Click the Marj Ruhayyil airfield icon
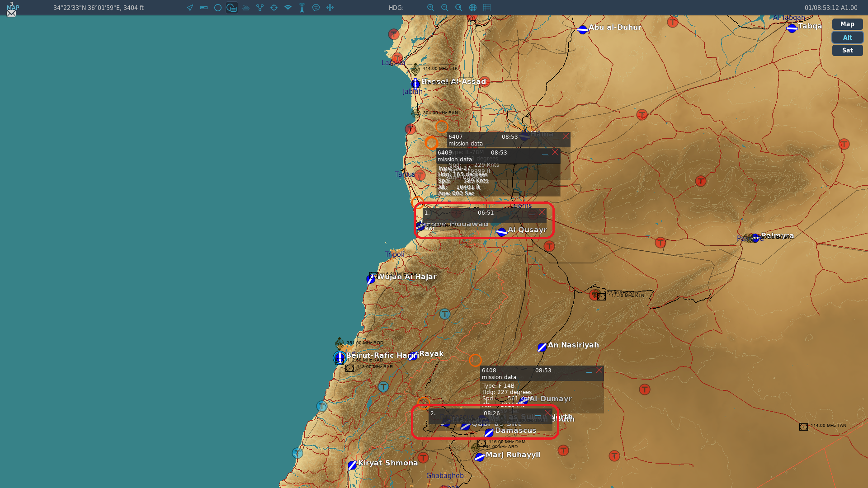The height and width of the screenshot is (488, 868). (480, 457)
